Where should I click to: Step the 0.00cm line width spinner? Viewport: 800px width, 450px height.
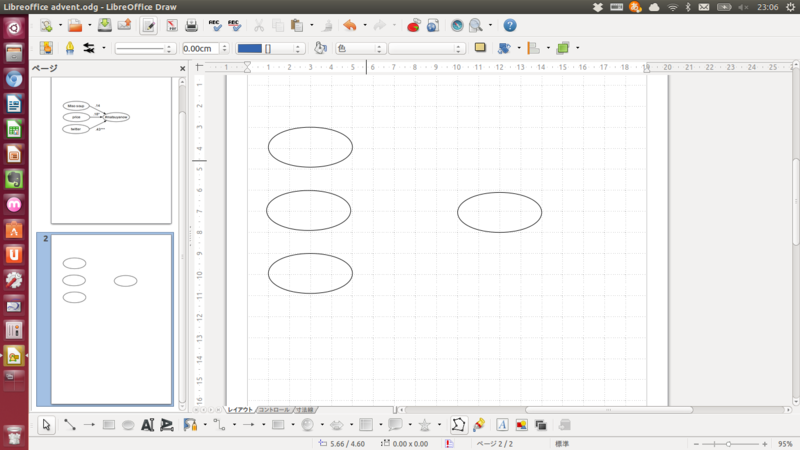[224, 48]
